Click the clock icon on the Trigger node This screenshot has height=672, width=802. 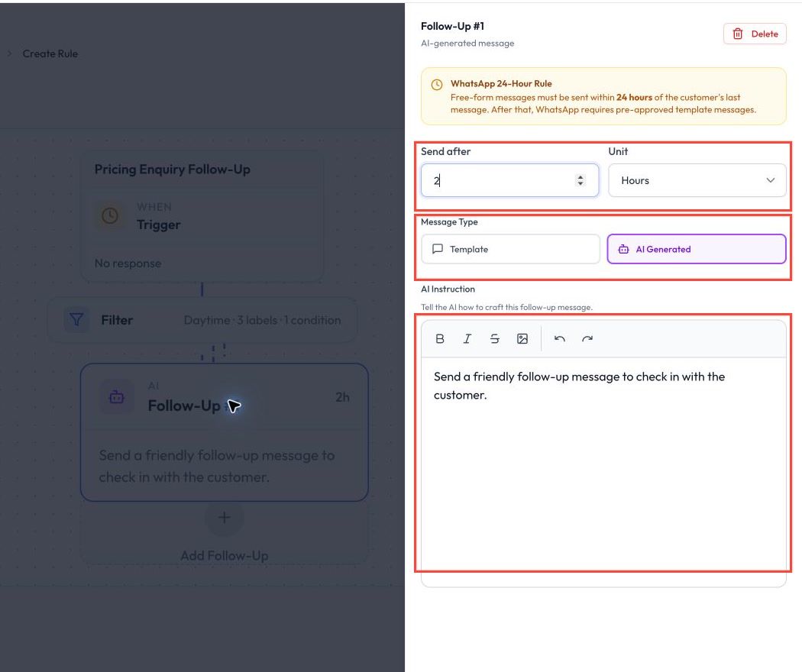pyautogui.click(x=109, y=216)
